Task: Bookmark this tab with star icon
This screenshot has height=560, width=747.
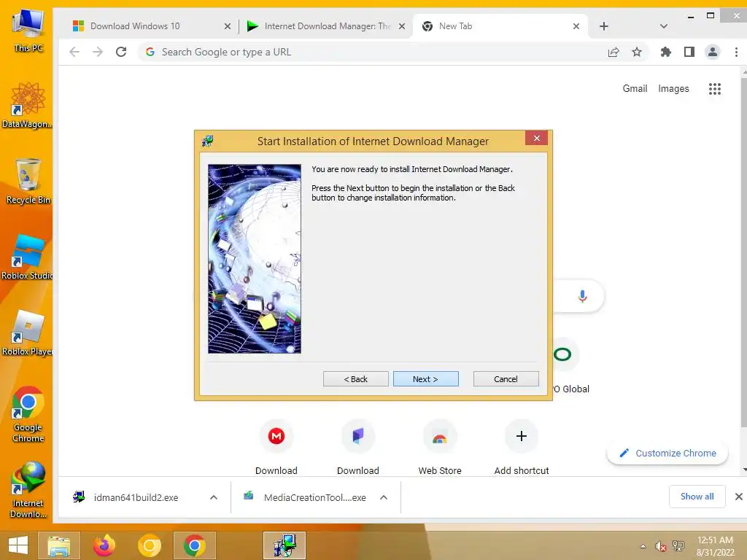Action: [636, 52]
